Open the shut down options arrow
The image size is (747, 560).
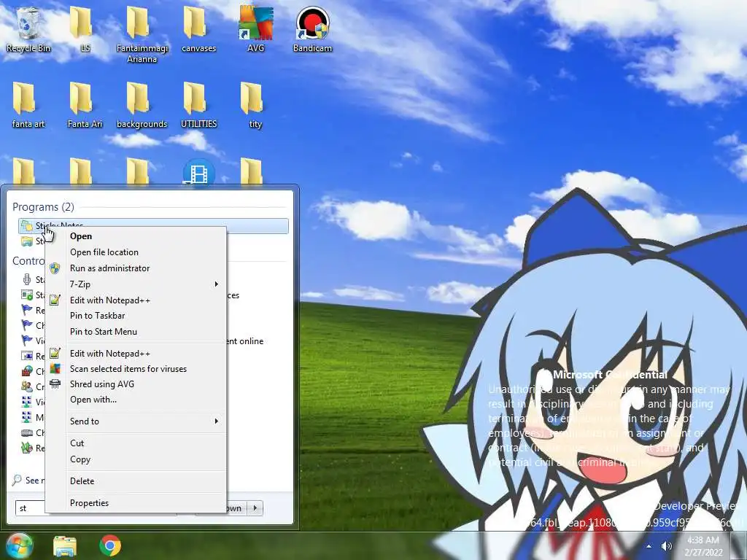tap(255, 508)
